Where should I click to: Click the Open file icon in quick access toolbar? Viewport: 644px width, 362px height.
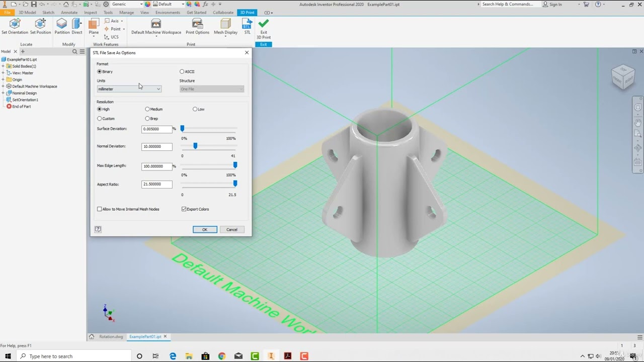click(25, 4)
